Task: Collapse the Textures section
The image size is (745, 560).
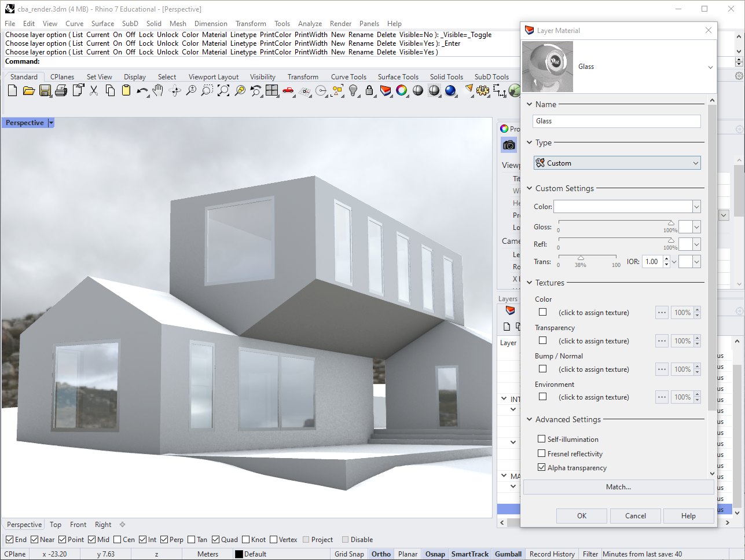Action: point(530,283)
